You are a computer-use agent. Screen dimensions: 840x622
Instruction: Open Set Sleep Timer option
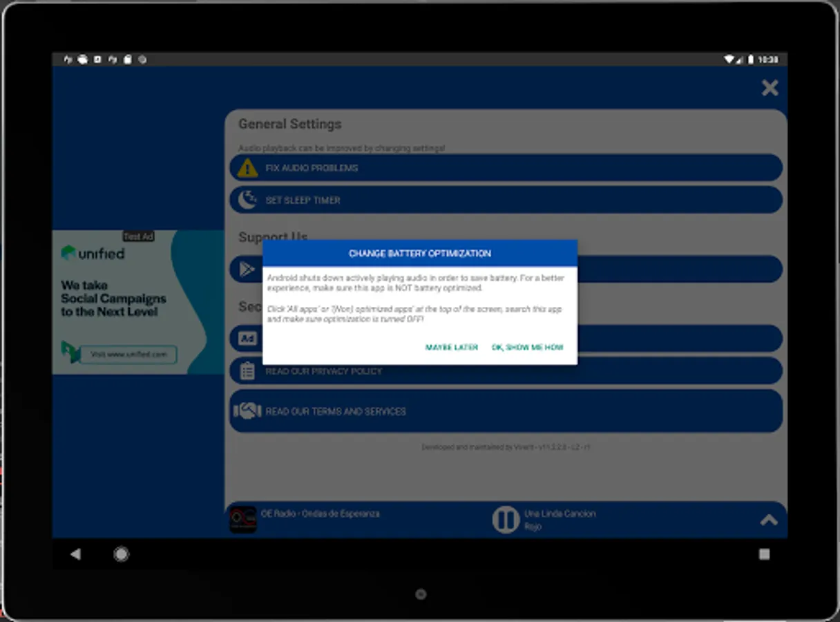tap(506, 200)
